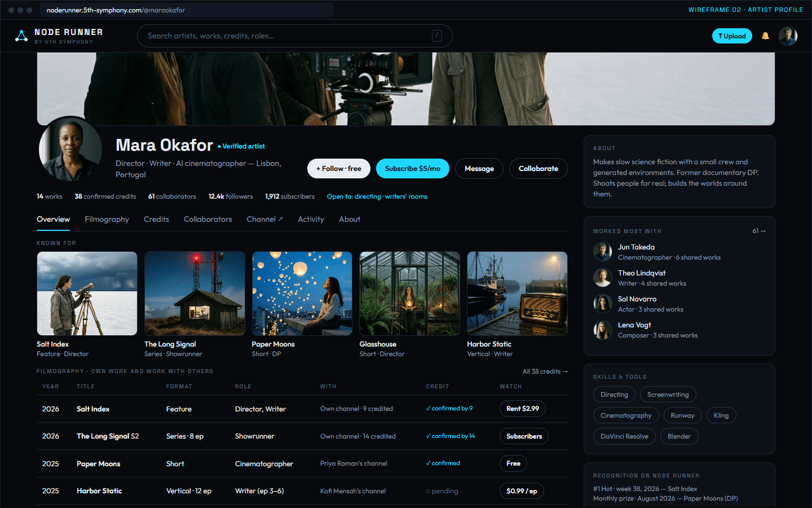Open the Harbor Static thumbnail
812x508 pixels.
[517, 294]
